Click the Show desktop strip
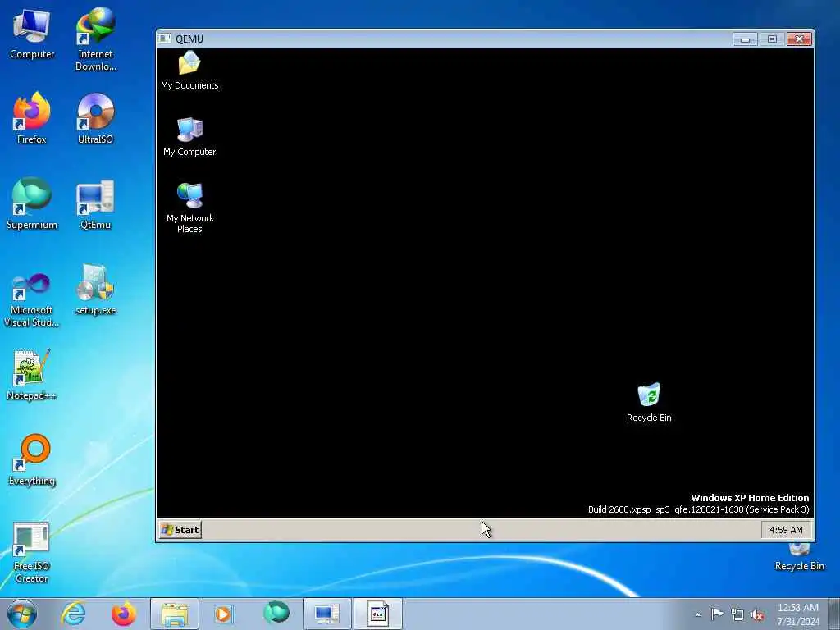Viewport: 840px width, 630px height. click(833, 614)
